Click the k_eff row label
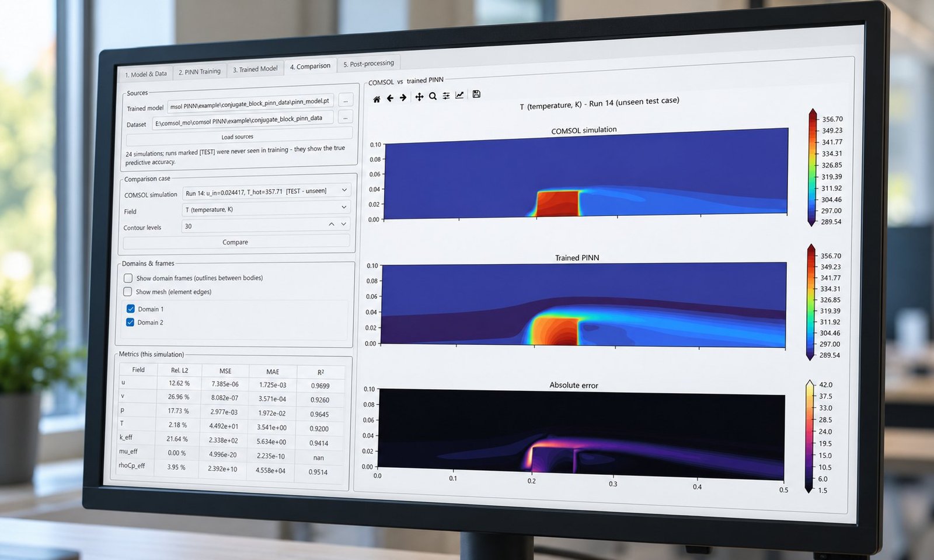The width and height of the screenshot is (934, 560). coord(126,437)
